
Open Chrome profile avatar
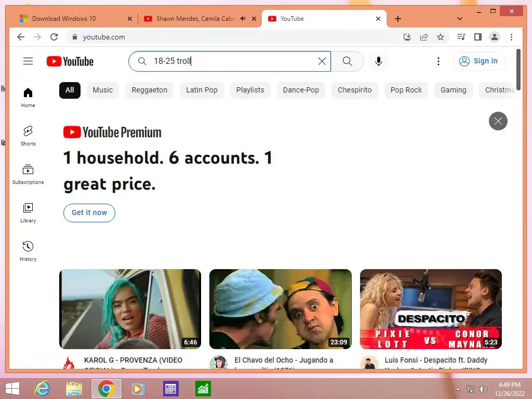pyautogui.click(x=495, y=37)
